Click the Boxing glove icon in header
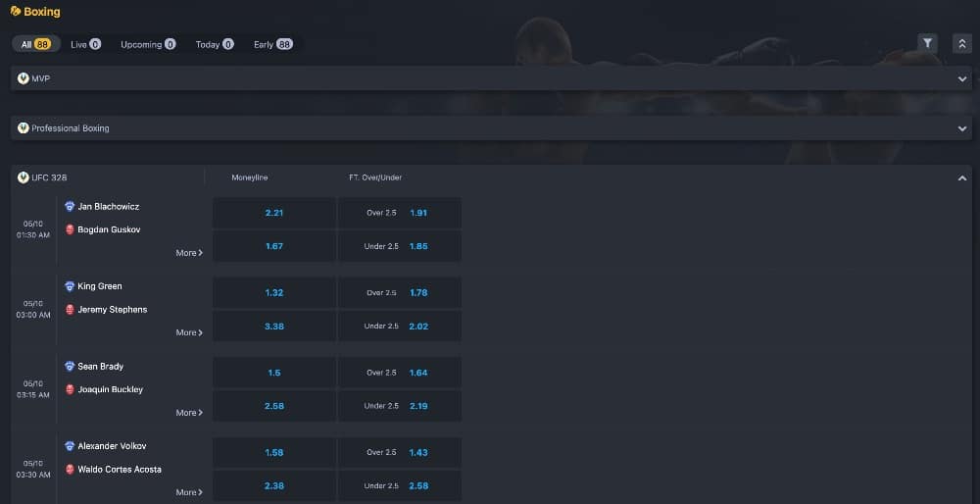Viewport: 980px width, 504px height. [x=16, y=12]
